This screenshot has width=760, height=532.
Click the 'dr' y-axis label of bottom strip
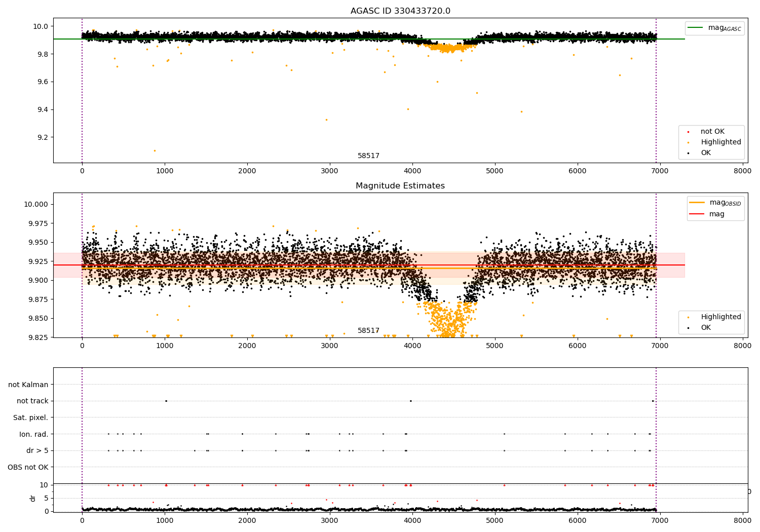(33, 498)
